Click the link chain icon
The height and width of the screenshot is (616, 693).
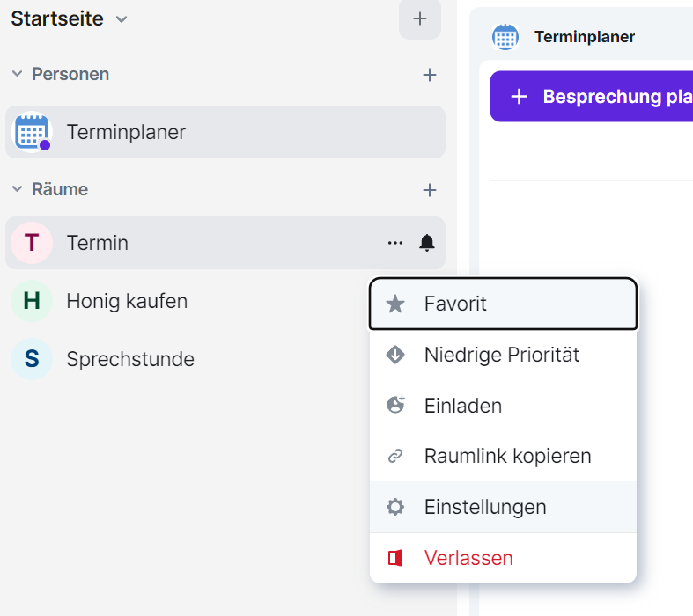point(395,456)
